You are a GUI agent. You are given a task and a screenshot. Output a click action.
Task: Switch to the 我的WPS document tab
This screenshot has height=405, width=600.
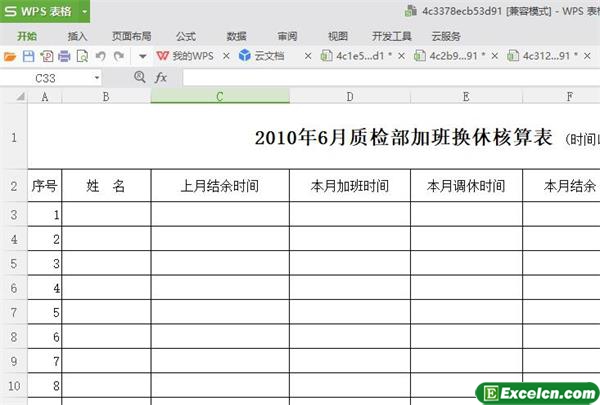coord(186,56)
